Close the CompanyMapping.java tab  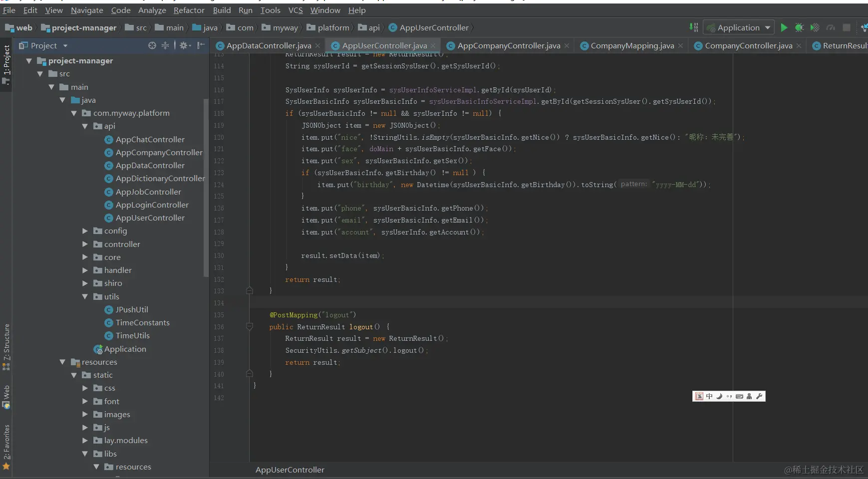[x=680, y=46]
